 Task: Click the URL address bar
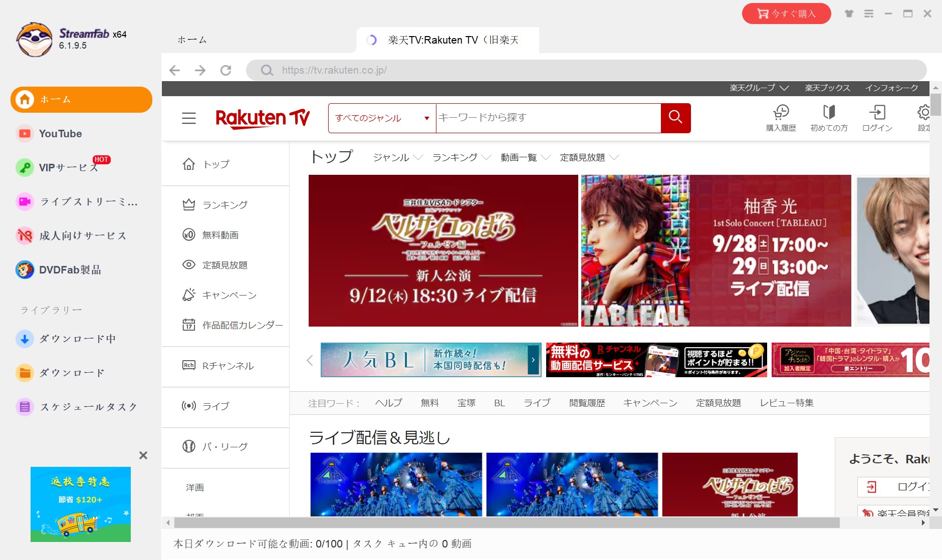pyautogui.click(x=586, y=70)
